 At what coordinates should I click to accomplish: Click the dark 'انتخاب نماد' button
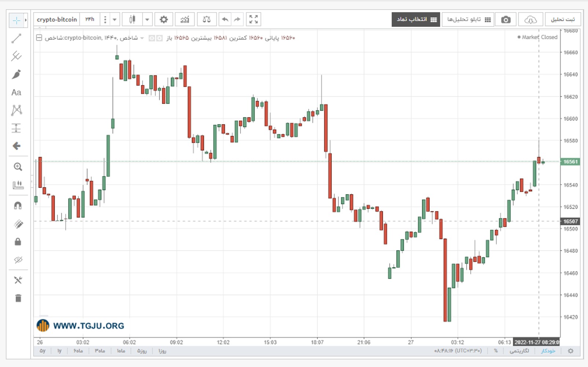(416, 19)
